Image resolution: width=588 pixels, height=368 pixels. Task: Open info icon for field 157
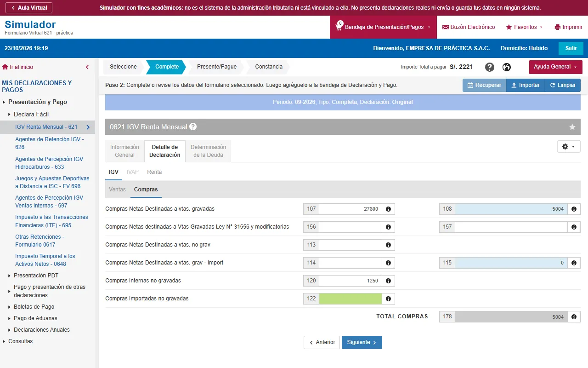574,227
